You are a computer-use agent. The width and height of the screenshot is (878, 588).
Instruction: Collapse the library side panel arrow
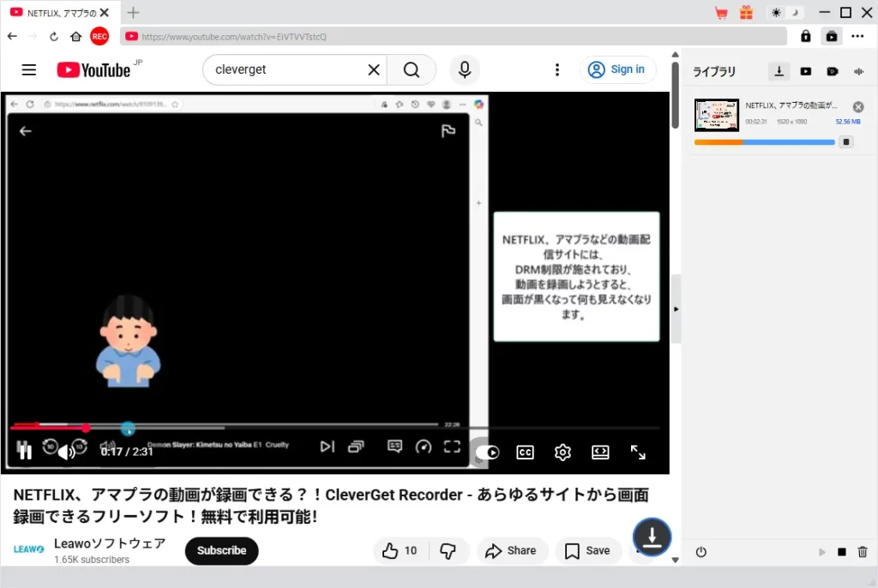676,309
